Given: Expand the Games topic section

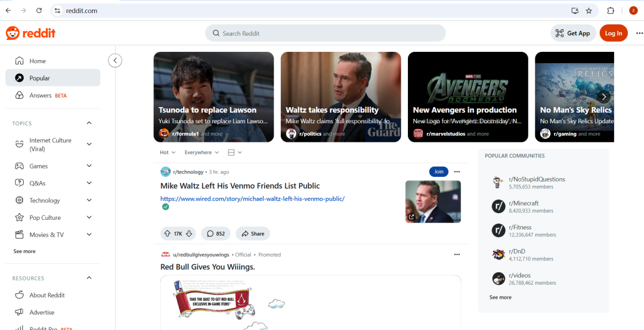Looking at the screenshot, I should (x=89, y=166).
